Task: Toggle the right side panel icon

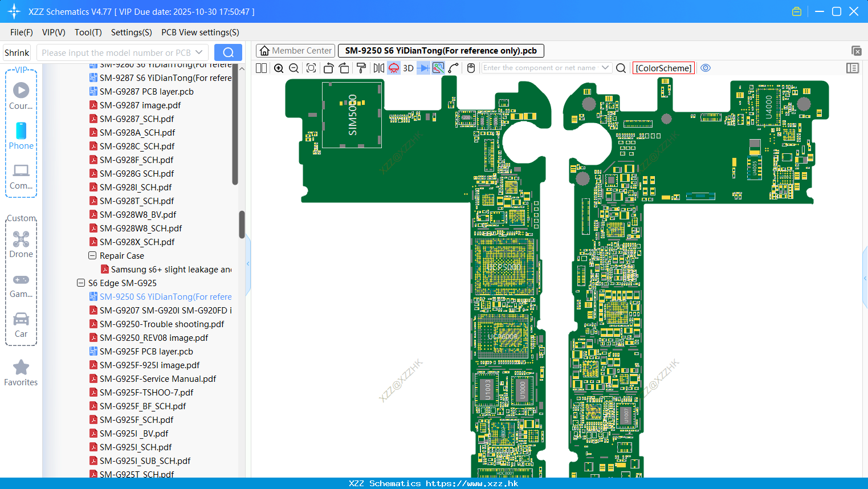Action: [853, 68]
